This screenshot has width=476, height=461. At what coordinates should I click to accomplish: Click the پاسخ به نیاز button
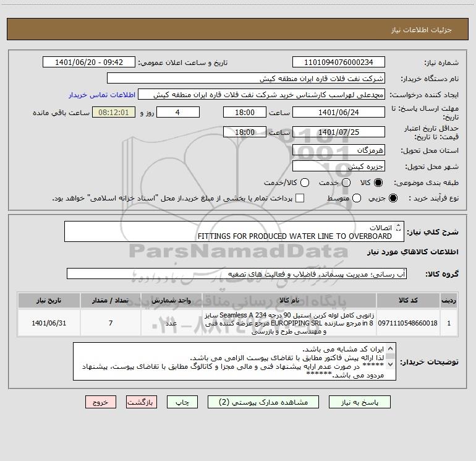(359, 402)
